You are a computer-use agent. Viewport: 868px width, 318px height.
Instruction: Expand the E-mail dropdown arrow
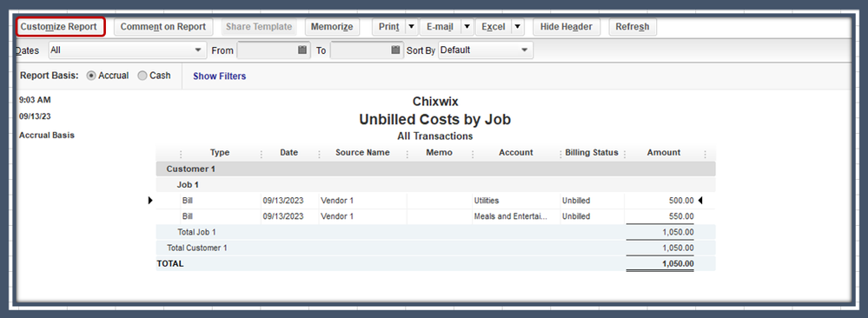467,27
